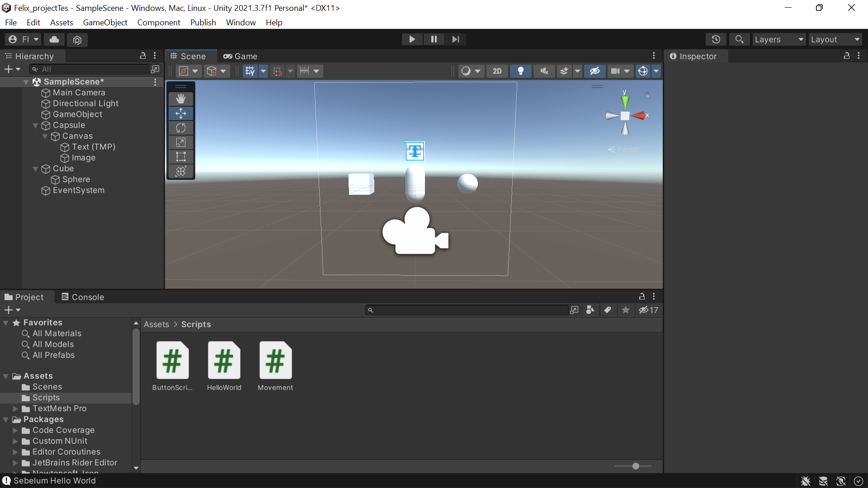This screenshot has width=868, height=488.
Task: Select the Scale tool
Action: [181, 142]
